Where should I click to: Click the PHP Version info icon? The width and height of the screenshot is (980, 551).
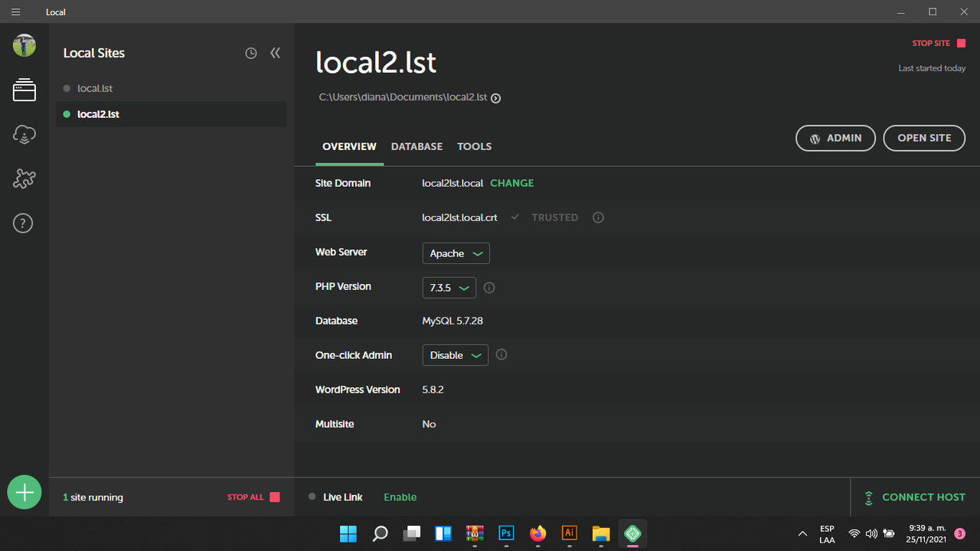pyautogui.click(x=490, y=288)
